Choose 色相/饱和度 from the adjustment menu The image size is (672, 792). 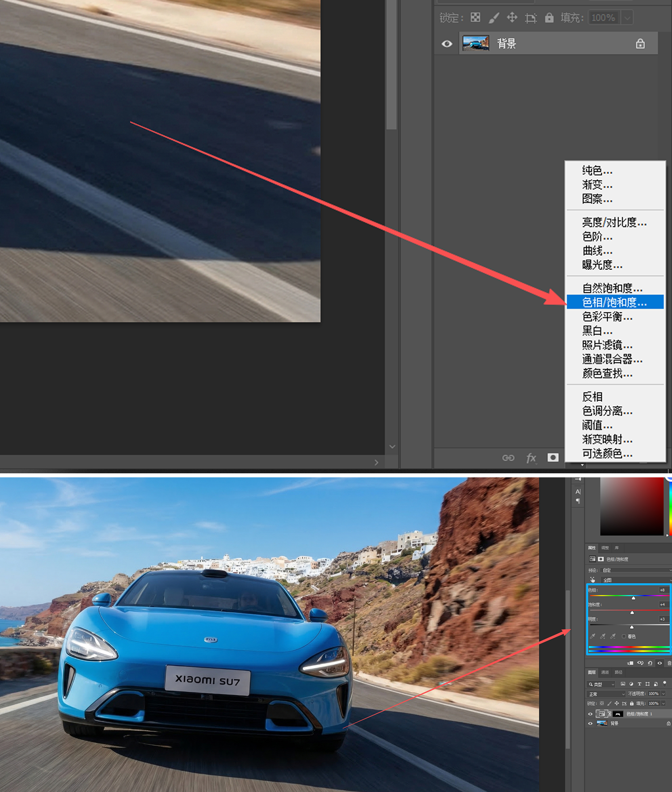click(x=614, y=303)
